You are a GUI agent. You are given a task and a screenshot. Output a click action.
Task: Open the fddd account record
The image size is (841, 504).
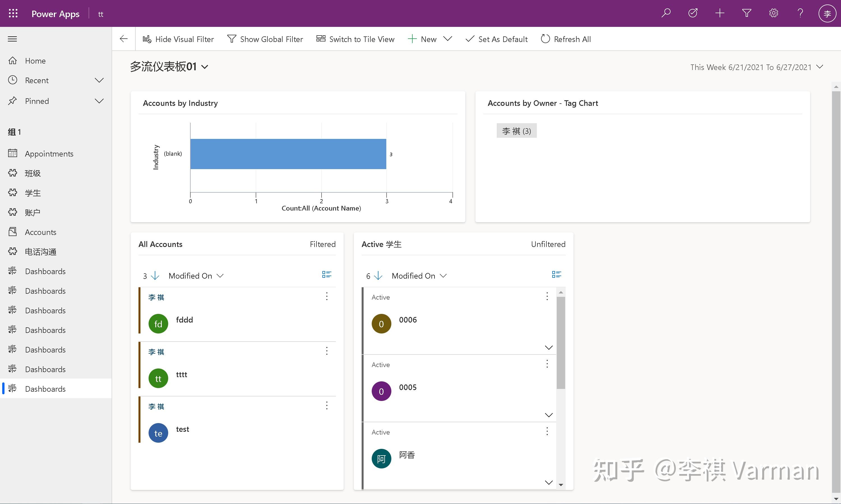(184, 320)
